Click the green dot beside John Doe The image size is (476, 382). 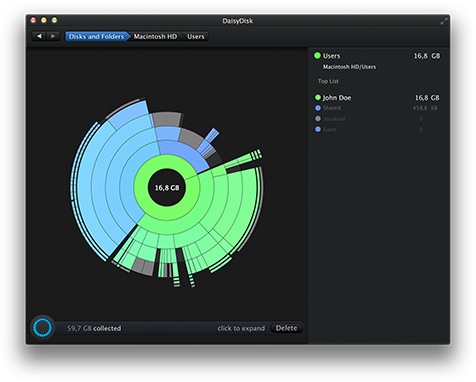pos(318,97)
